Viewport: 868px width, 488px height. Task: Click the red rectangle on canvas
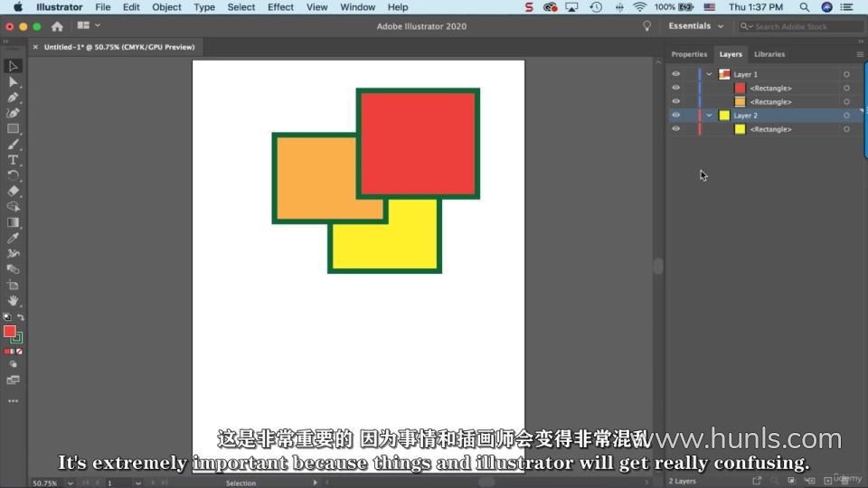coord(418,144)
